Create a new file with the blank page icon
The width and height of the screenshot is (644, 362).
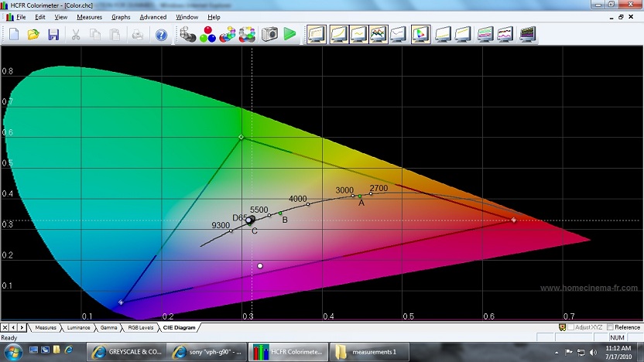(x=14, y=35)
